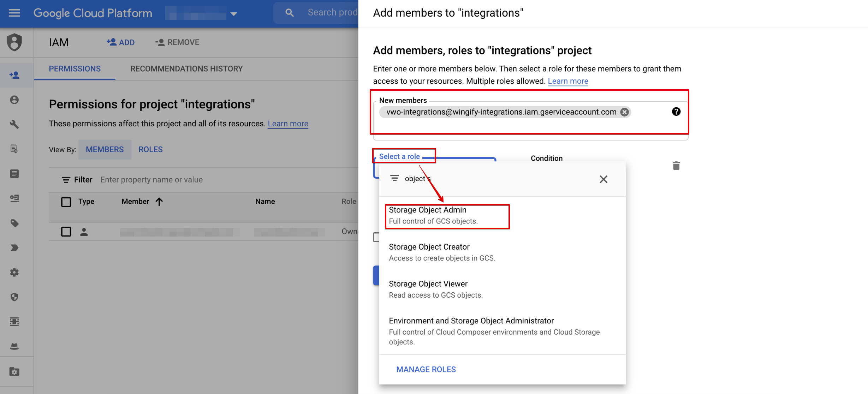
Task: Open the IAM add-person sidebar item
Action: (x=14, y=75)
